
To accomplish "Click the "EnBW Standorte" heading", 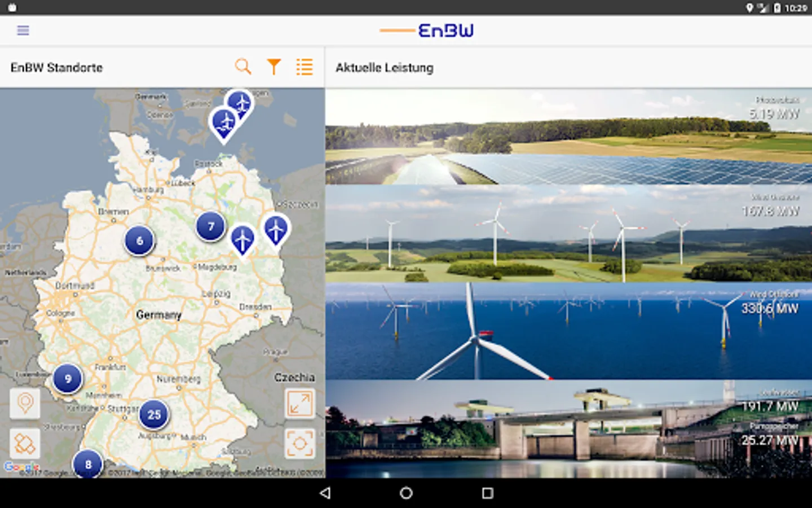I will 56,68.
